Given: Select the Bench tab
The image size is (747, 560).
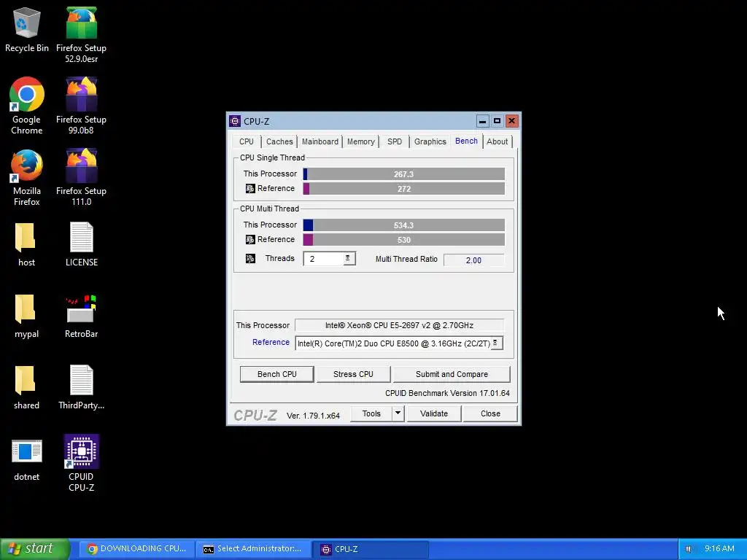Looking at the screenshot, I should pyautogui.click(x=466, y=141).
